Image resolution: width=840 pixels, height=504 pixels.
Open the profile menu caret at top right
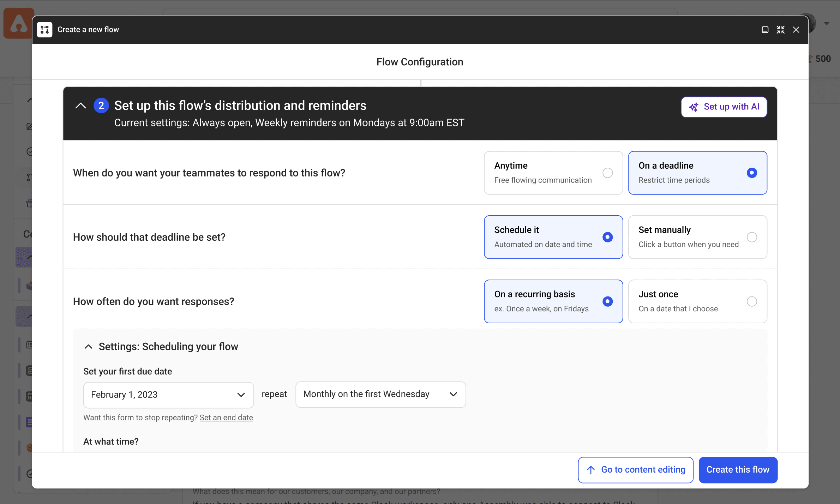[x=827, y=23]
